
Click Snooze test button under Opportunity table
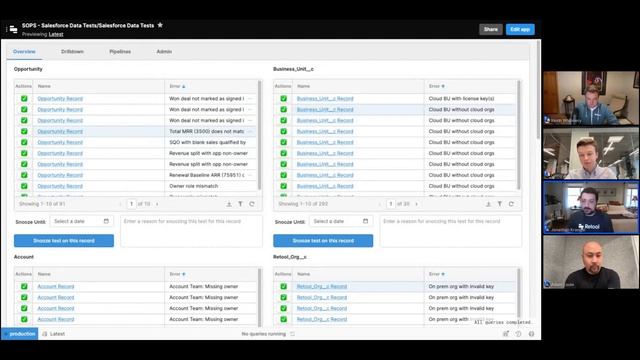[x=64, y=241]
